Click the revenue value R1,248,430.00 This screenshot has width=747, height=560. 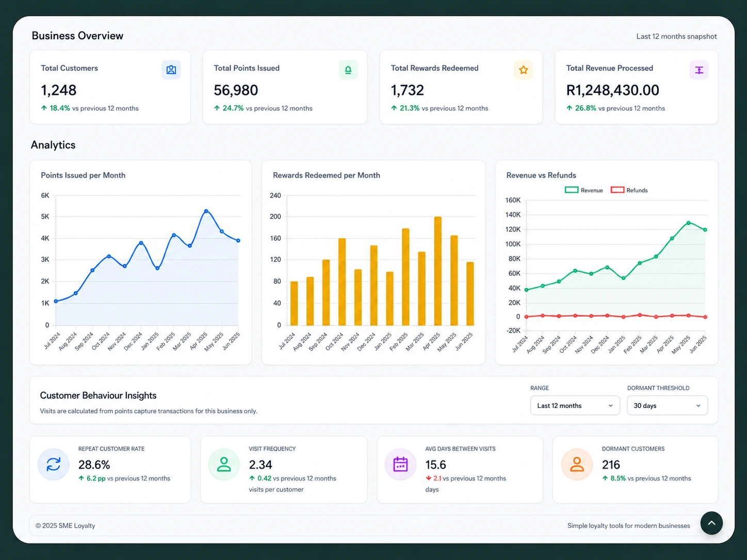(612, 90)
